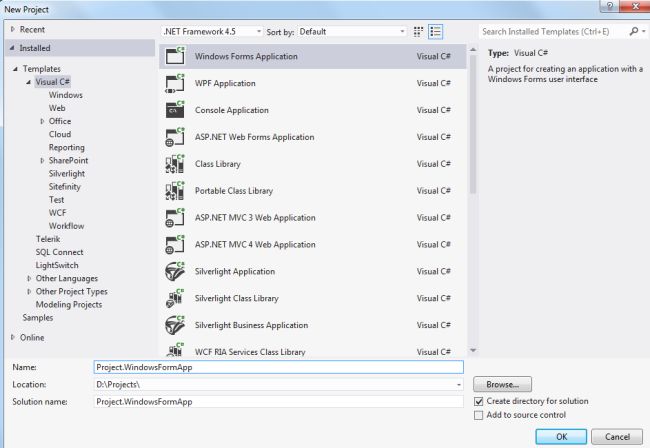The image size is (650, 448).
Task: Expand the Online section
Action: tap(13, 337)
